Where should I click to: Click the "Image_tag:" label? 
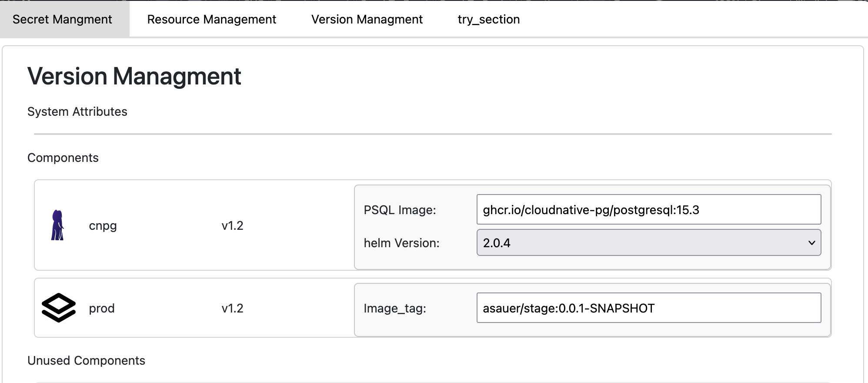coord(395,308)
